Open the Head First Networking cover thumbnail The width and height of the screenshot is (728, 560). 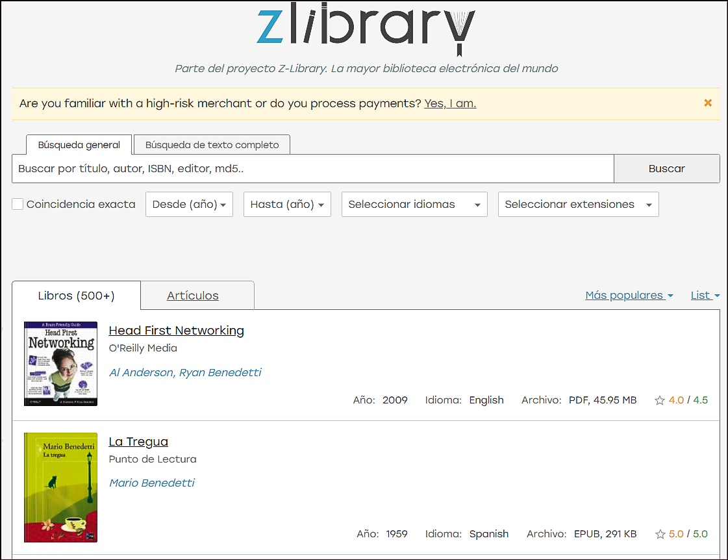pyautogui.click(x=61, y=364)
